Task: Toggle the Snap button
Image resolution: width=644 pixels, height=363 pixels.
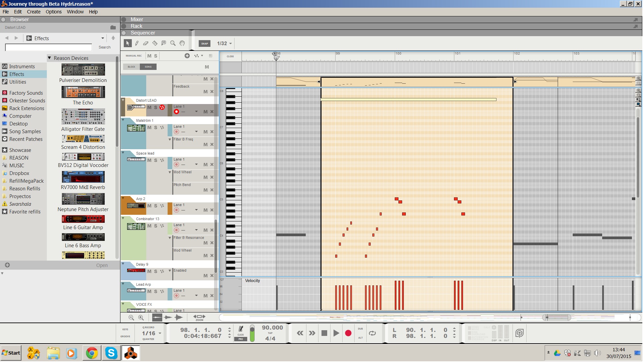Action: [205, 43]
